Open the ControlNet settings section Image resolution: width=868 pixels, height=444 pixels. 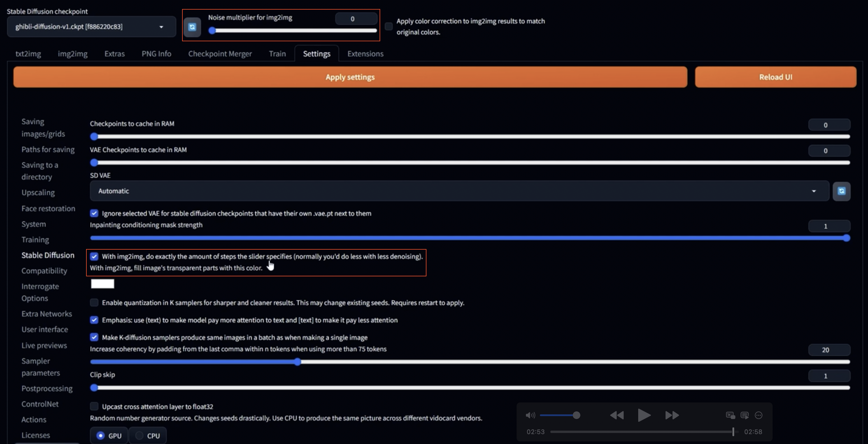coord(40,404)
